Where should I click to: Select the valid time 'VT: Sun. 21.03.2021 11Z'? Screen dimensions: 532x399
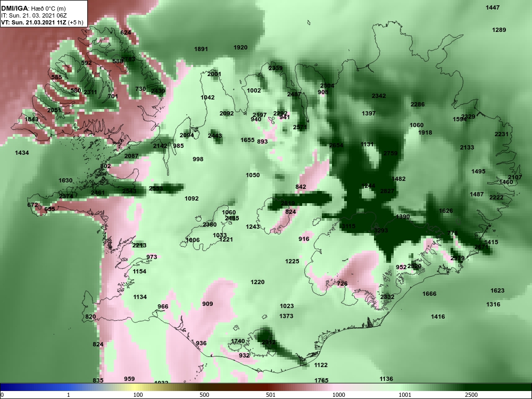coord(34,22)
